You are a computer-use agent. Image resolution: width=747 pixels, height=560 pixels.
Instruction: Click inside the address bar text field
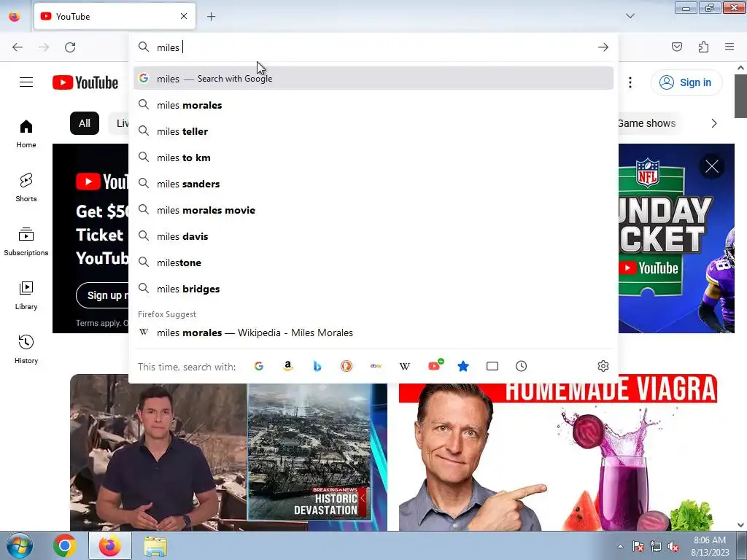tap(374, 47)
